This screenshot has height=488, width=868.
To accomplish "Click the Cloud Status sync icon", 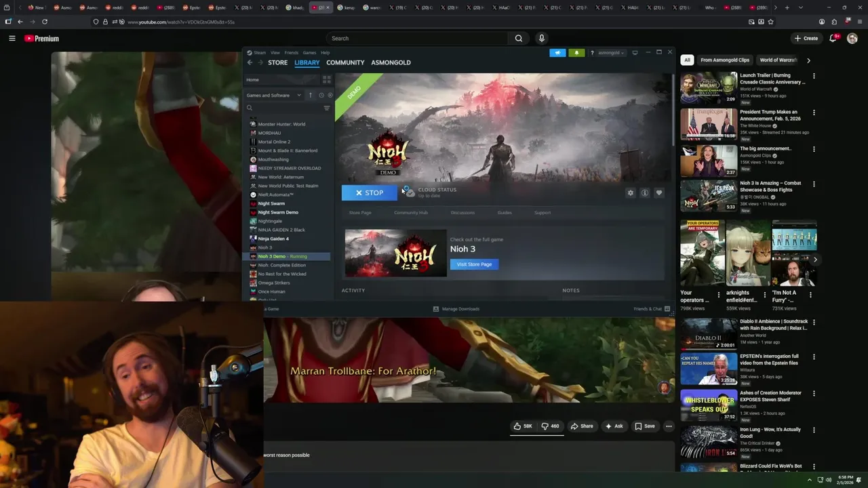I will pyautogui.click(x=409, y=192).
